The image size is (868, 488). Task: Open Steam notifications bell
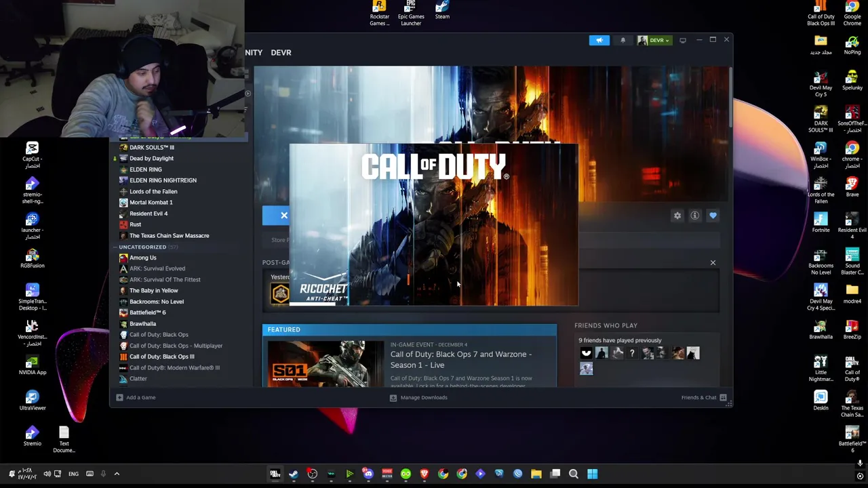623,40
